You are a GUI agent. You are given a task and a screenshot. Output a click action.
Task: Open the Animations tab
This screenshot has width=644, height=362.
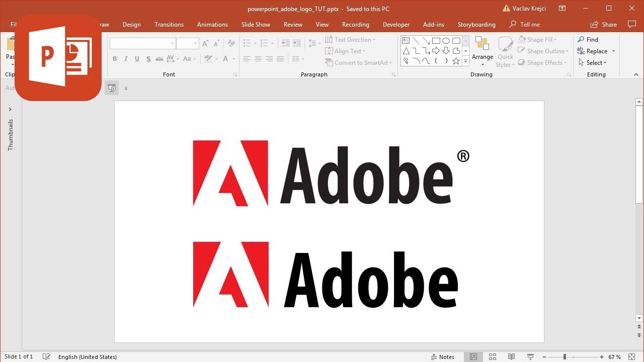[x=212, y=24]
